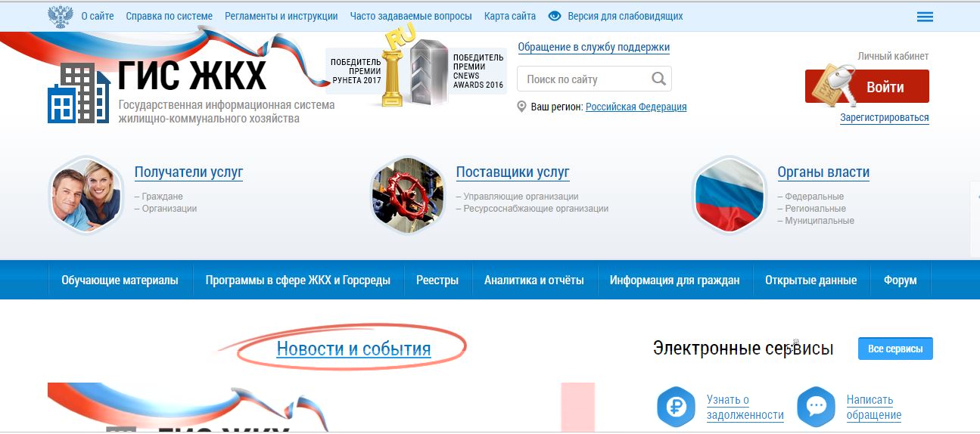Open Аналитика и отчёты menu
980x434 pixels.
coord(534,280)
